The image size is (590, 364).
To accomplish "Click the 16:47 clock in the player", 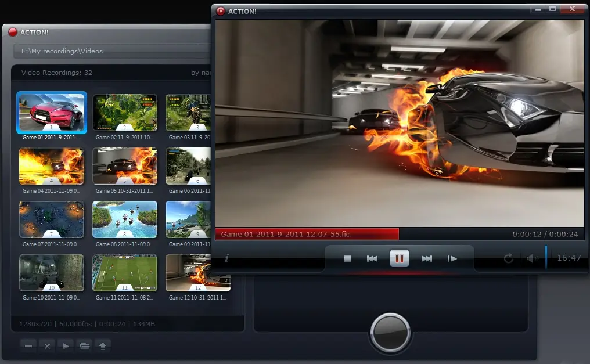I will [569, 258].
